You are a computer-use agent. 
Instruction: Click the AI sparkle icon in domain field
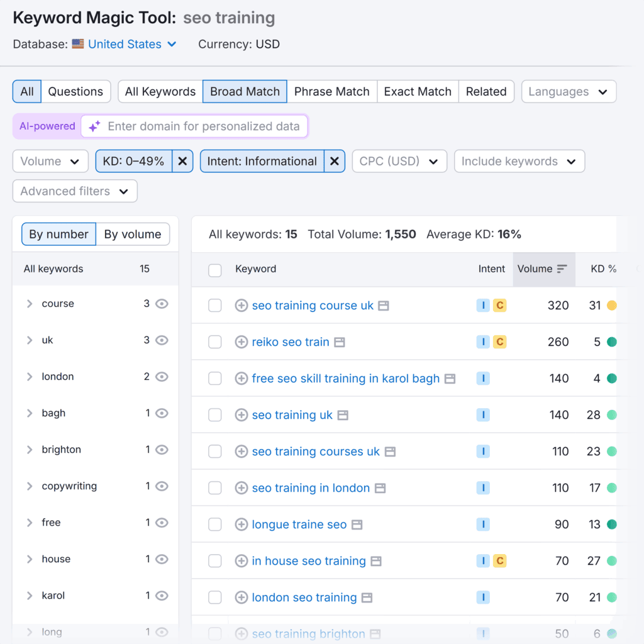pos(94,126)
